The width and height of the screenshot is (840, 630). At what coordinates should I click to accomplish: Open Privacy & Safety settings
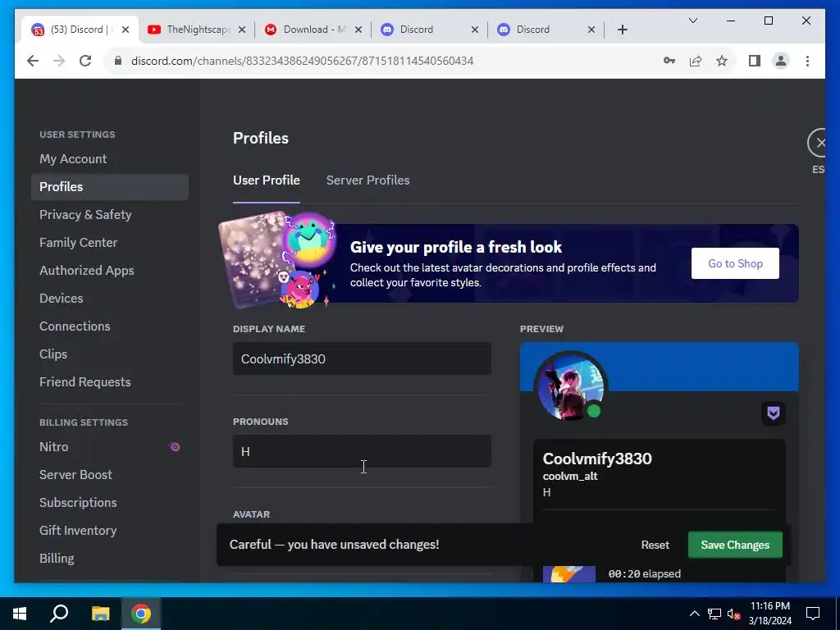point(110,215)
